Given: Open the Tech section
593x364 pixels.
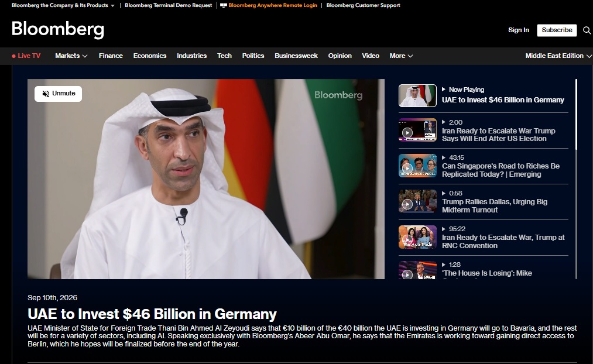Looking at the screenshot, I should pos(224,56).
